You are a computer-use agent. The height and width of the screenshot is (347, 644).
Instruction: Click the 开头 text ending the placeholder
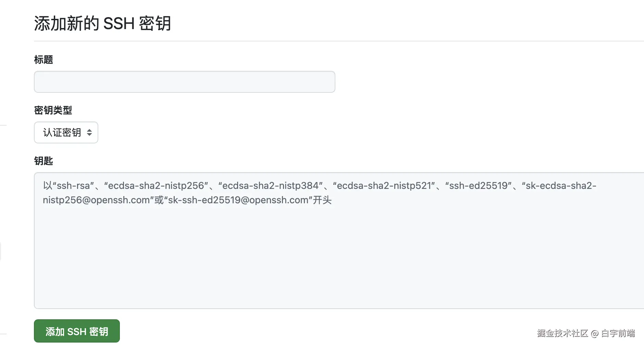[x=322, y=200]
